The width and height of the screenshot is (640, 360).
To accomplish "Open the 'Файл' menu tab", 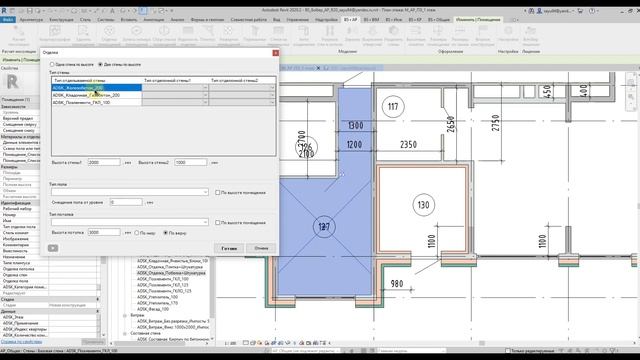I will (8, 20).
